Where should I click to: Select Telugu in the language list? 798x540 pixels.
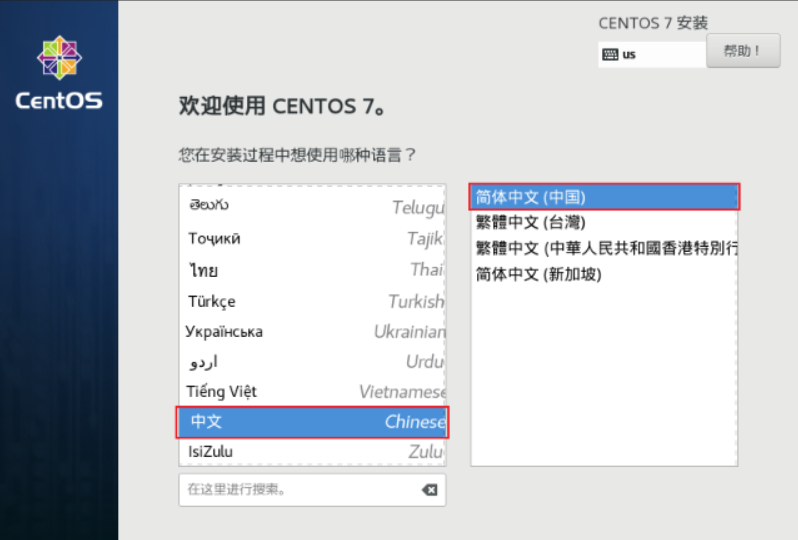click(x=312, y=206)
